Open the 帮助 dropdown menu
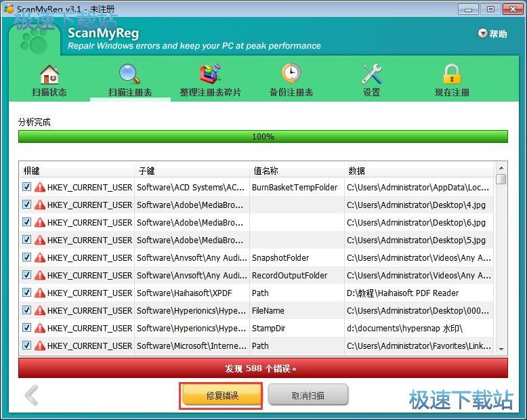The image size is (527, 420). click(x=492, y=34)
